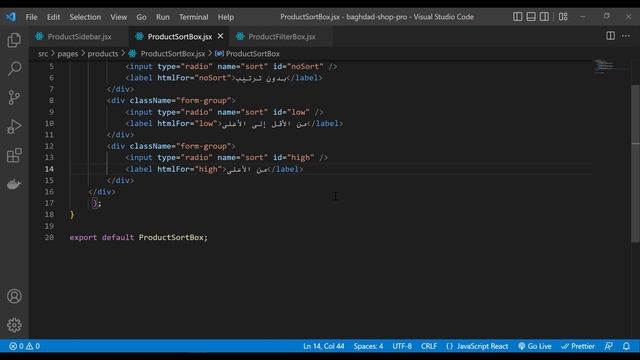Click the products breadcrumb segment
Viewport: 640px width, 360px height.
pyautogui.click(x=102, y=53)
